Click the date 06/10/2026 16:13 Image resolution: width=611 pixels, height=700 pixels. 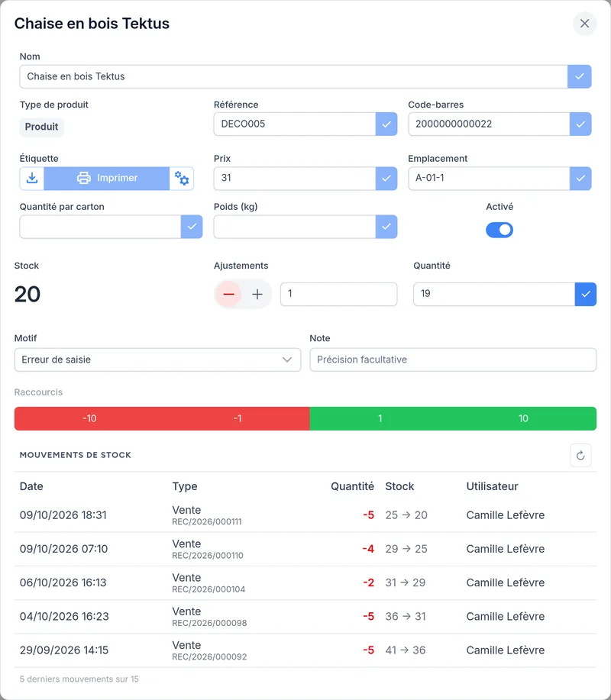tap(63, 582)
